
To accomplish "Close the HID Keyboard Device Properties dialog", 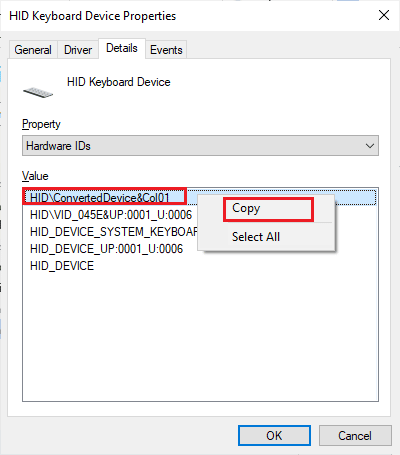I will pos(384,15).
